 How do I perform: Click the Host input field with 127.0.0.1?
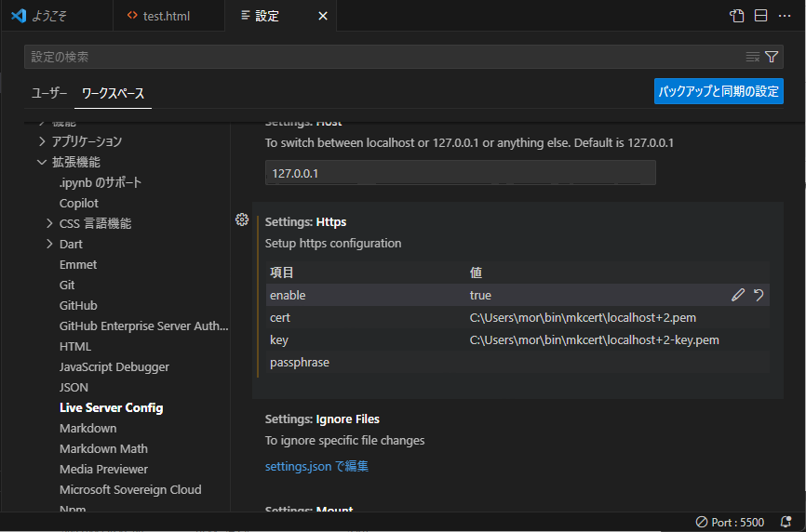(x=460, y=173)
